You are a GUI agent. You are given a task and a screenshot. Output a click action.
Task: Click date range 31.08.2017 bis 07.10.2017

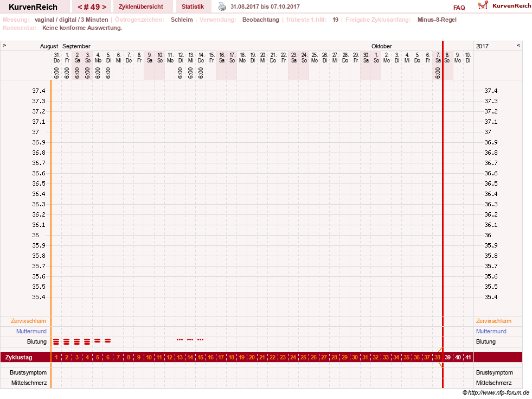coord(265,7)
